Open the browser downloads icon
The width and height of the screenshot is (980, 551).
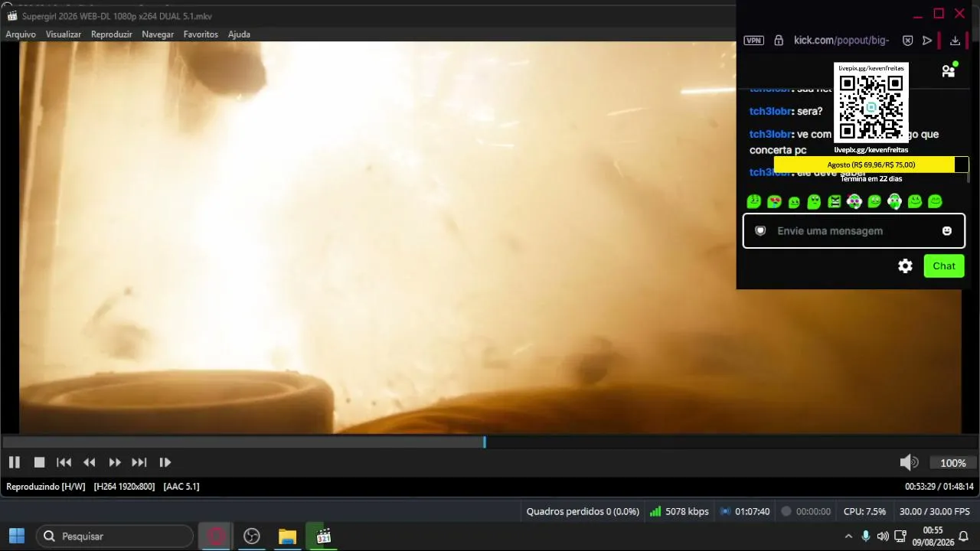[955, 41]
